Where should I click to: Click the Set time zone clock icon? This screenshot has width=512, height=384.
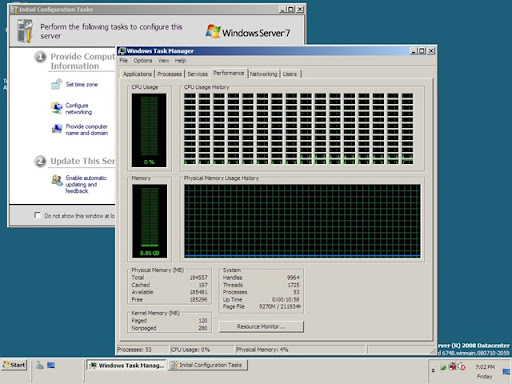click(x=56, y=84)
